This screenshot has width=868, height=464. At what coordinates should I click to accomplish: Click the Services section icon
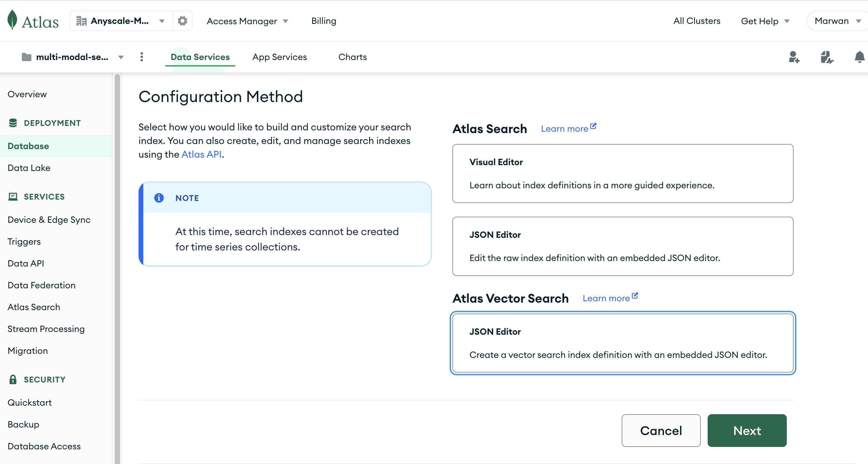coord(13,197)
